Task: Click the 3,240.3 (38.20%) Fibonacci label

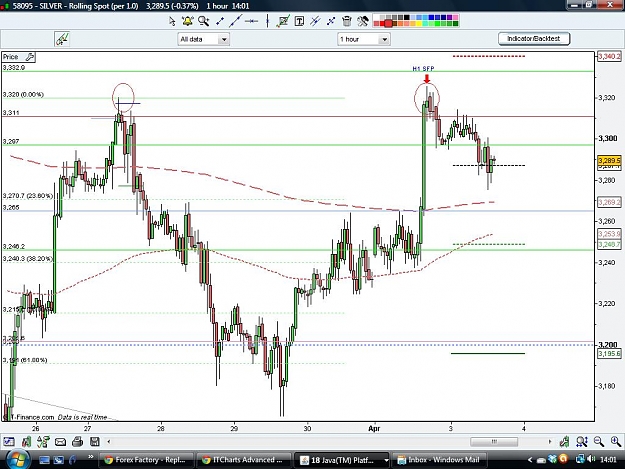Action: point(28,259)
